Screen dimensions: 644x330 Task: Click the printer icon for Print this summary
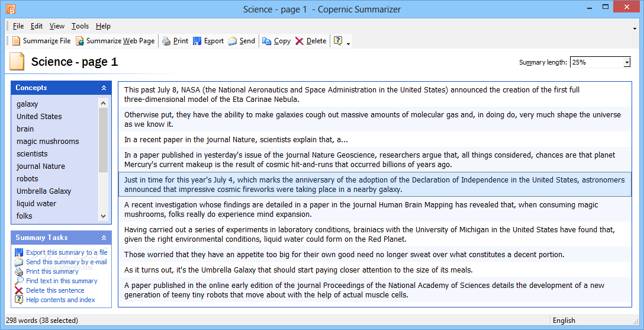[x=19, y=271]
